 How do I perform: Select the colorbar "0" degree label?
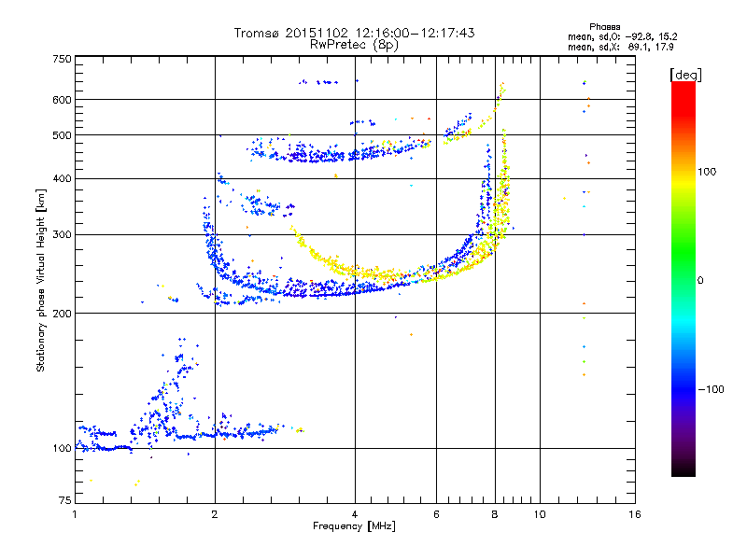(700, 280)
